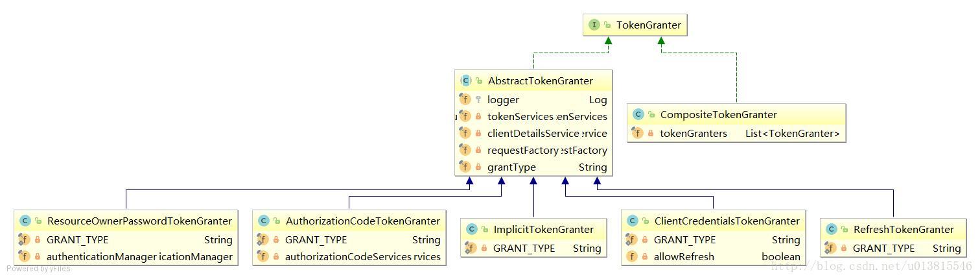The width and height of the screenshot is (980, 279).
Task: Click GRANT_TYPE in ResourceOwnerPasswordTokenGranter
Action: 78,240
